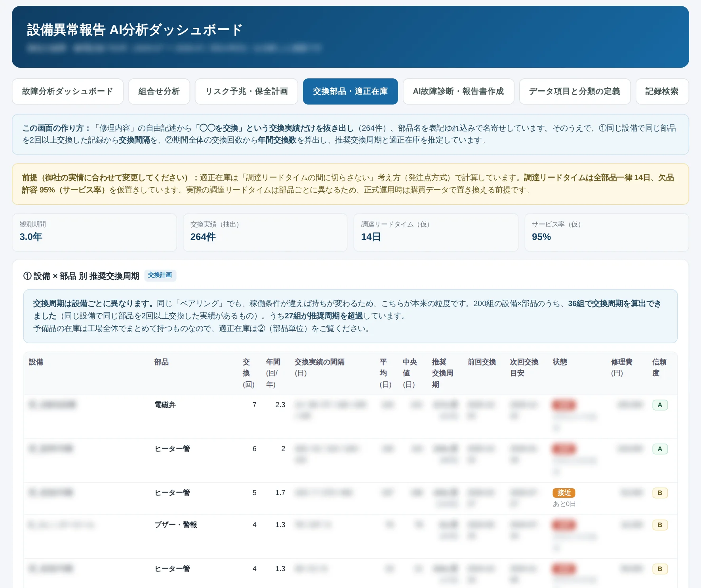The width and height of the screenshot is (701, 588).
Task: Click the 前回交換 column header
Action: pyautogui.click(x=482, y=362)
